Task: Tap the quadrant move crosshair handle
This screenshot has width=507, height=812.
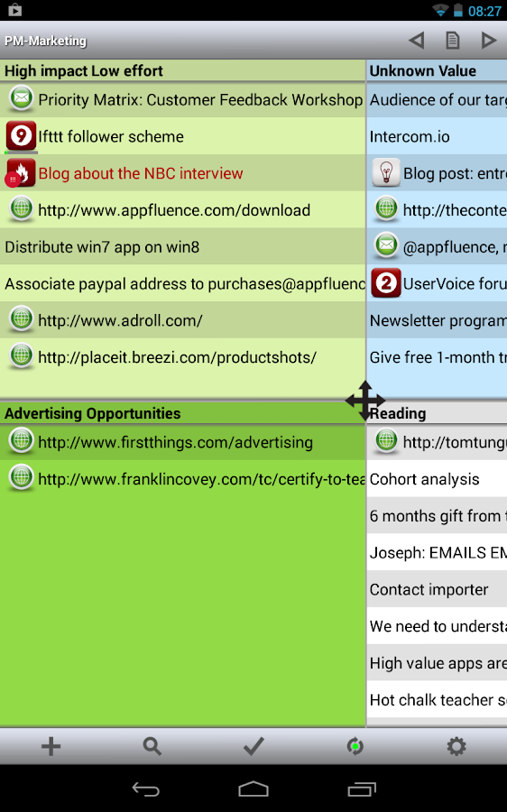Action: (365, 401)
